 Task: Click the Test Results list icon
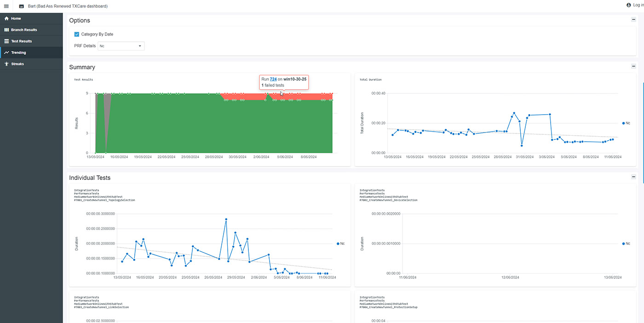[6, 41]
